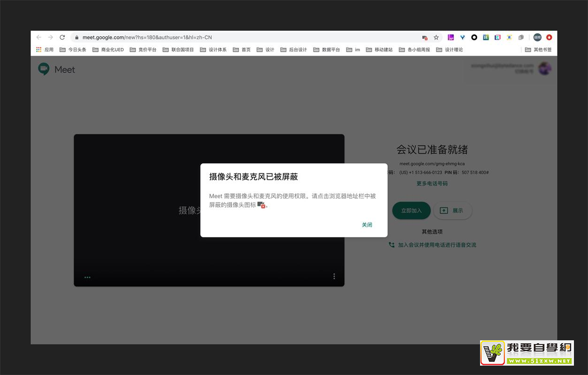Viewport: 588px width, 375px height.
Task: Expand the 设计体系 bookmark folder
Action: [x=213, y=50]
